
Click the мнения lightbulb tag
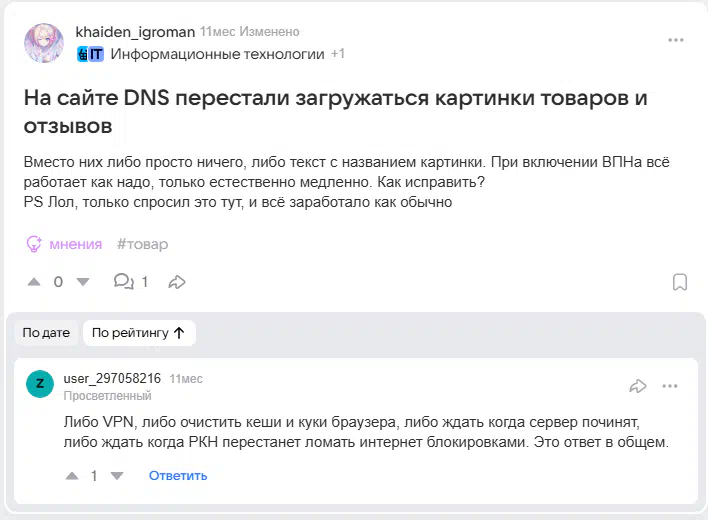tap(64, 244)
